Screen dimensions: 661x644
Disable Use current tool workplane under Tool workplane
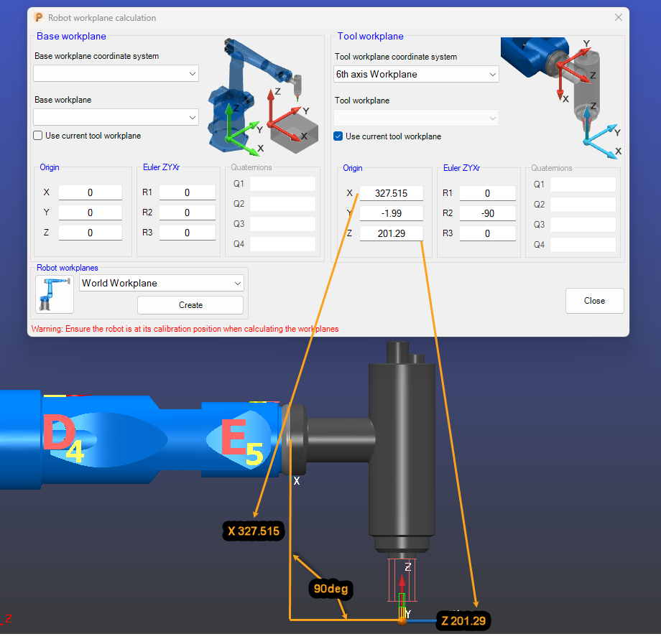pos(337,136)
